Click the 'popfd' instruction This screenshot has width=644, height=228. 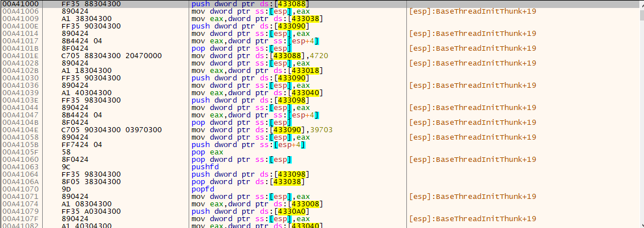pyautogui.click(x=202, y=189)
